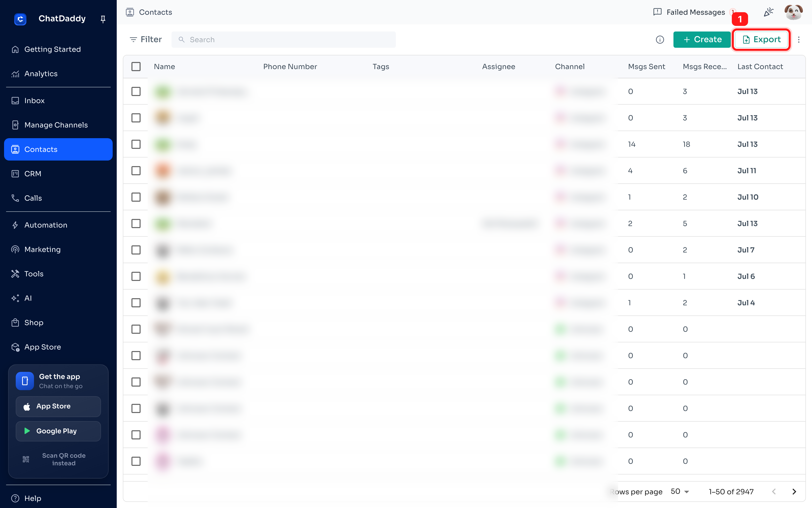Screen dimensions: 812x508
Task: Click the Failed Messages link
Action: point(696,12)
